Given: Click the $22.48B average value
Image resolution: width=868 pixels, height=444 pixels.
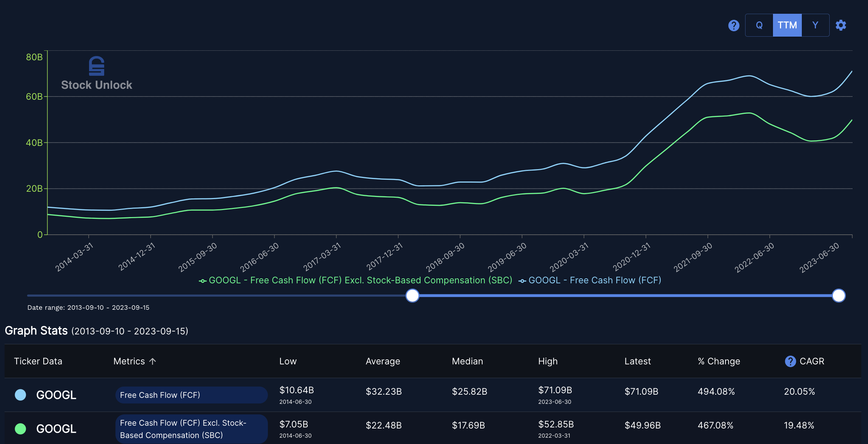Looking at the screenshot, I should pos(384,425).
